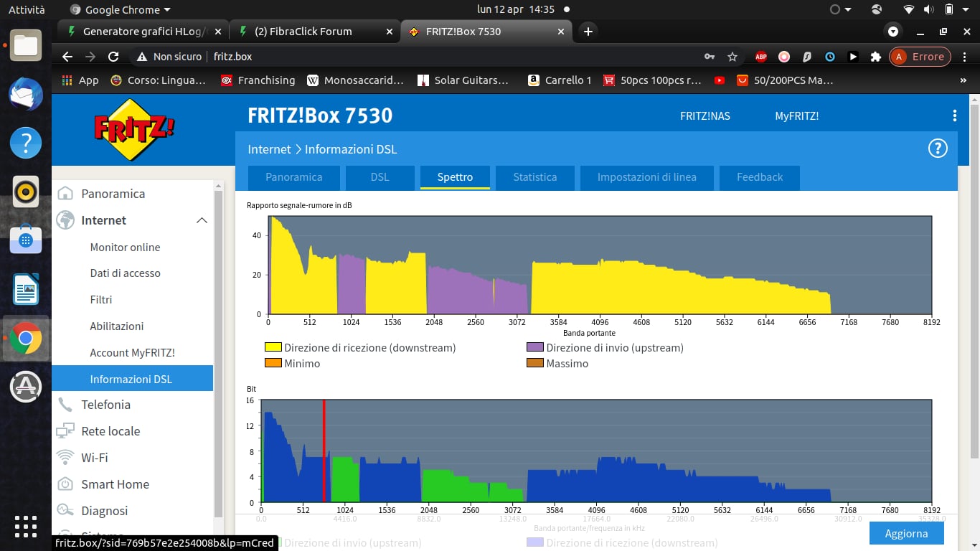Image resolution: width=980 pixels, height=551 pixels.
Task: Switch to the Impostazioni di linea tab
Action: 646,177
